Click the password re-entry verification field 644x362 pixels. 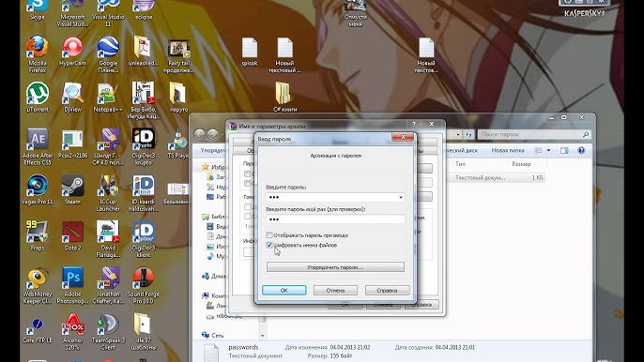(x=335, y=219)
